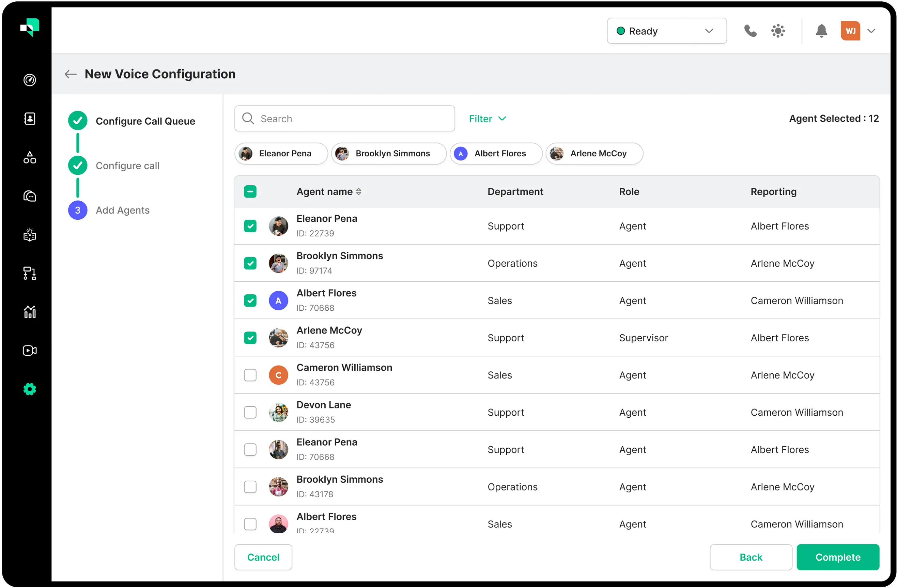
Task: Open the shapes icon in sidebar
Action: point(29,157)
